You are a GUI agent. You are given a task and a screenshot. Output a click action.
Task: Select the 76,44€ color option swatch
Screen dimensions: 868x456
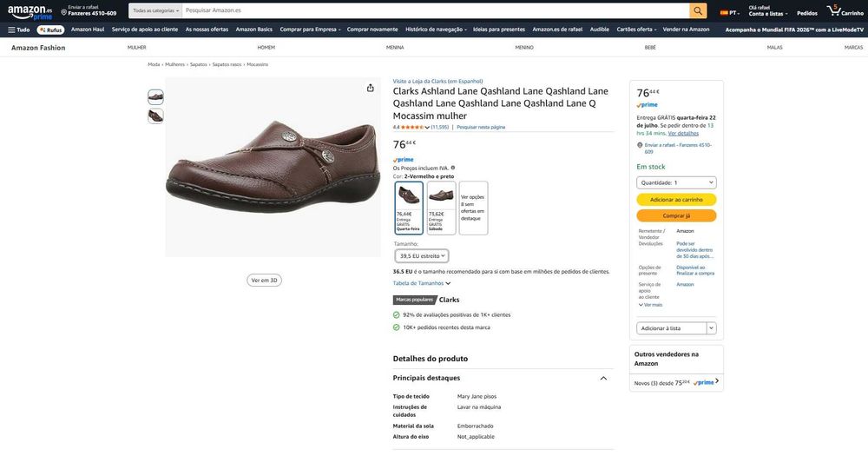point(409,208)
